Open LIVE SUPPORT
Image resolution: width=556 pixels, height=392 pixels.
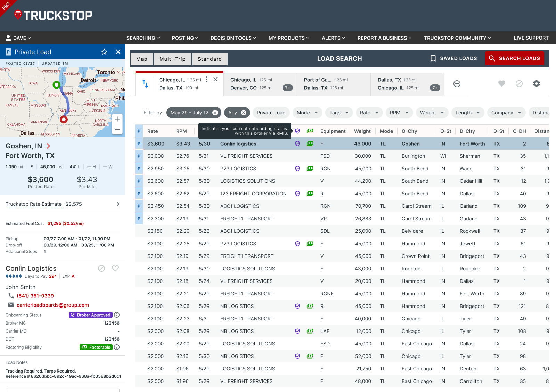pos(531,38)
